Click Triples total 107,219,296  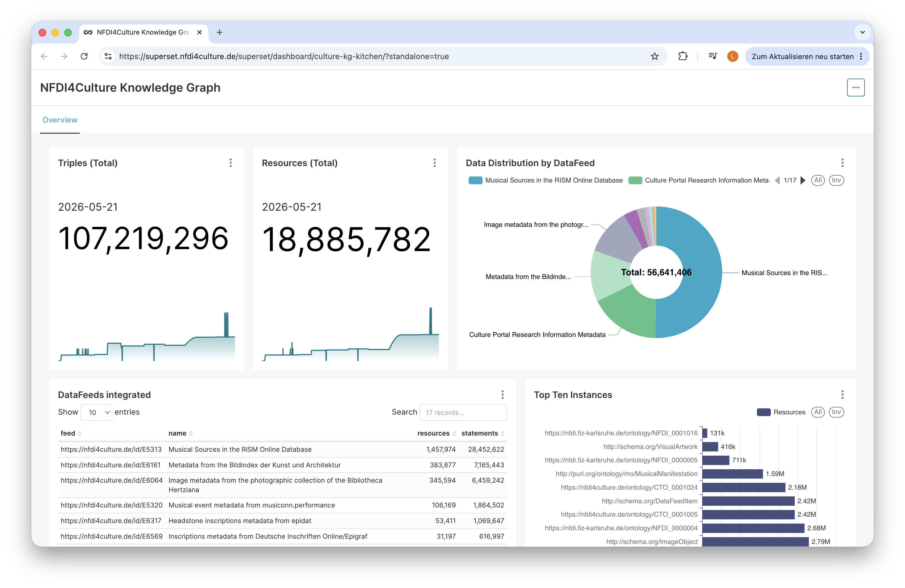click(143, 239)
